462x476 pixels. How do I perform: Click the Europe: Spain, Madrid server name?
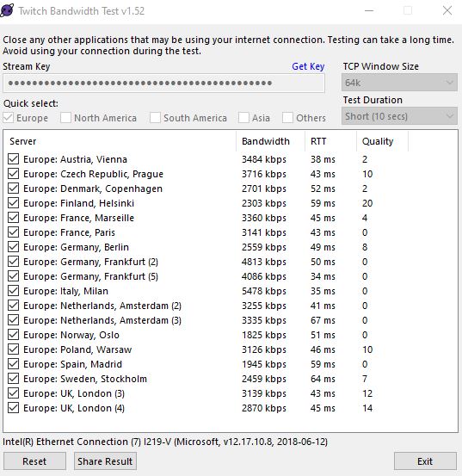click(x=72, y=364)
